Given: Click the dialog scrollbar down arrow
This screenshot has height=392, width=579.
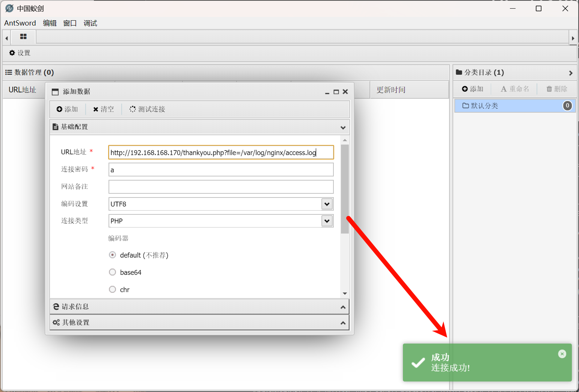Looking at the screenshot, I should coord(345,294).
